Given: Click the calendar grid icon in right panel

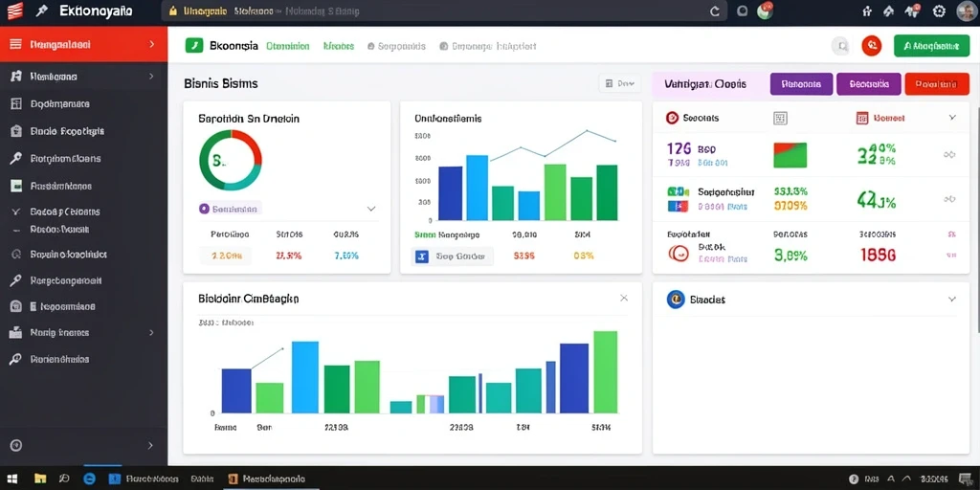Looking at the screenshot, I should [x=780, y=118].
